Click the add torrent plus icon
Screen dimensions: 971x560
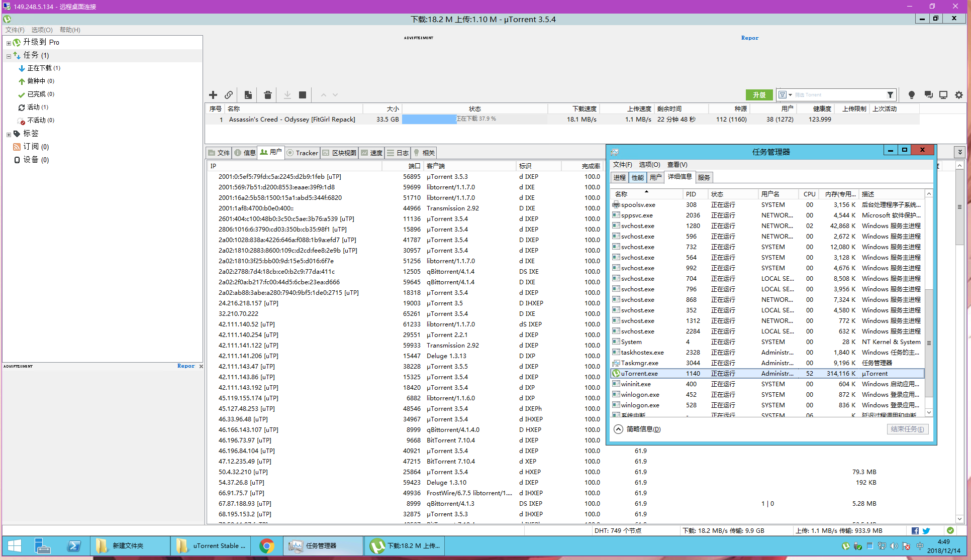[x=213, y=95]
